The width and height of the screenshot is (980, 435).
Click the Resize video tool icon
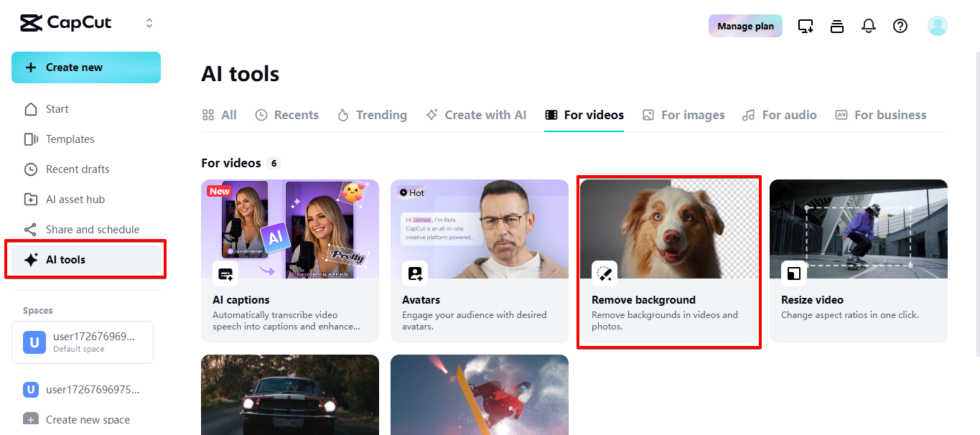794,273
